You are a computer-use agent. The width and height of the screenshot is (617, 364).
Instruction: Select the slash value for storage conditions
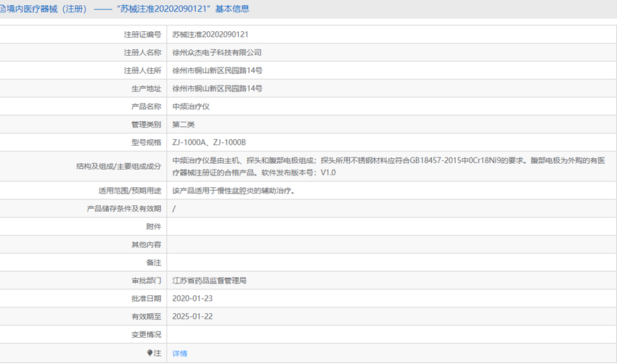tap(174, 209)
